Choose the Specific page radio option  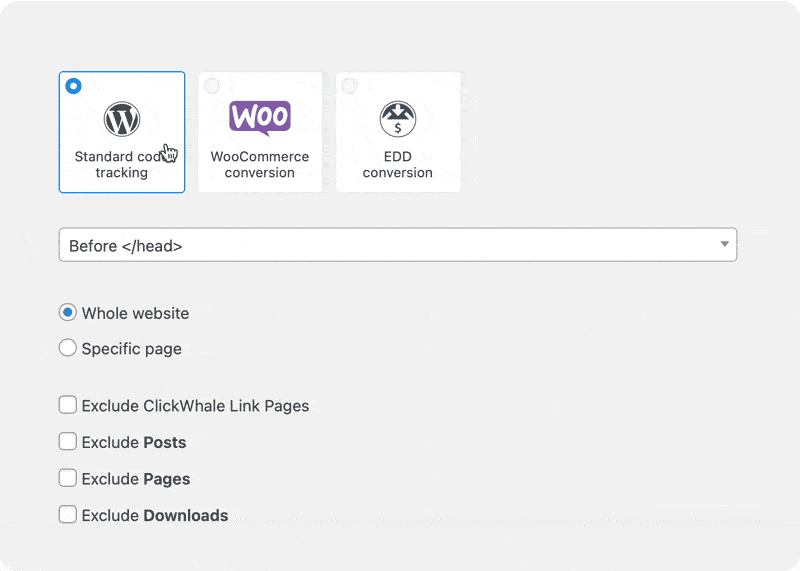(x=67, y=348)
